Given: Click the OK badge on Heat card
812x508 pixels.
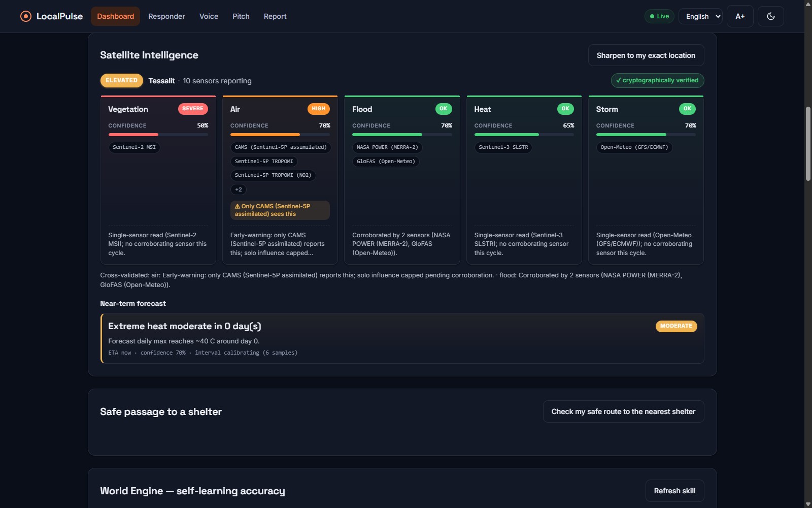Looking at the screenshot, I should 565,109.
